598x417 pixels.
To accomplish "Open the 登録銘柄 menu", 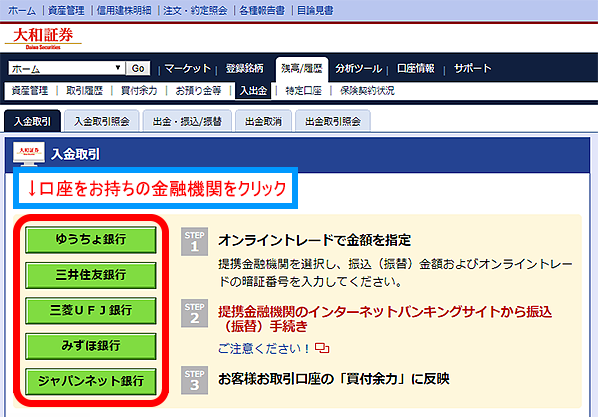I will (244, 68).
